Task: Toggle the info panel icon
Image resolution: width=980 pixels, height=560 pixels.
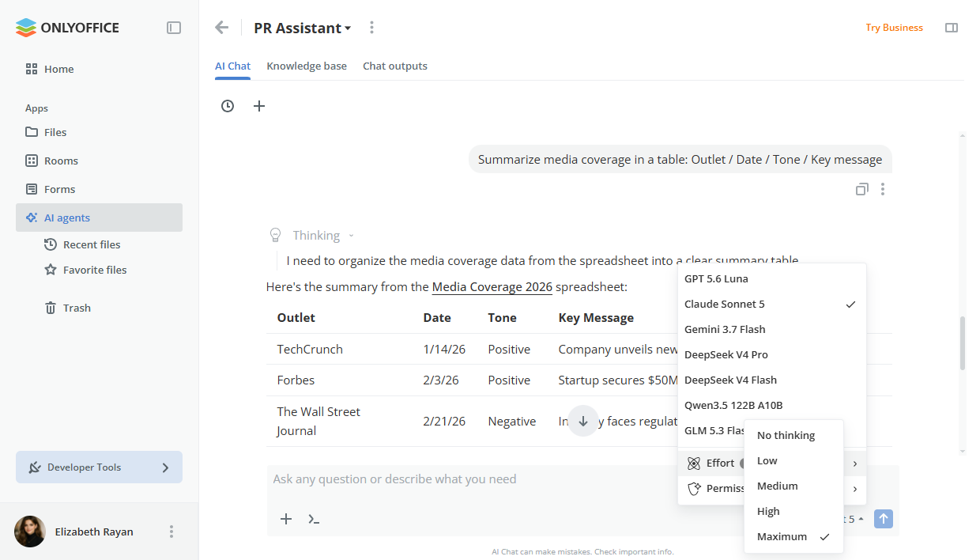Action: click(952, 28)
